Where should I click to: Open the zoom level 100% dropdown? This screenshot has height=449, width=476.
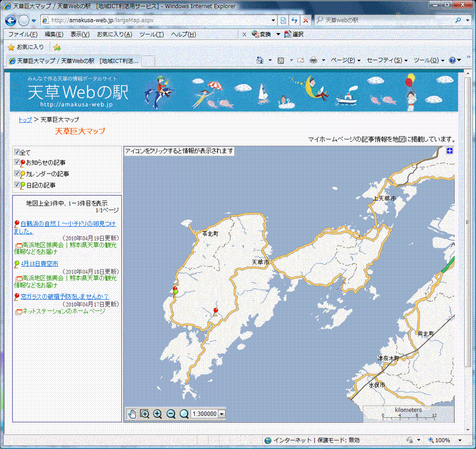(x=459, y=440)
